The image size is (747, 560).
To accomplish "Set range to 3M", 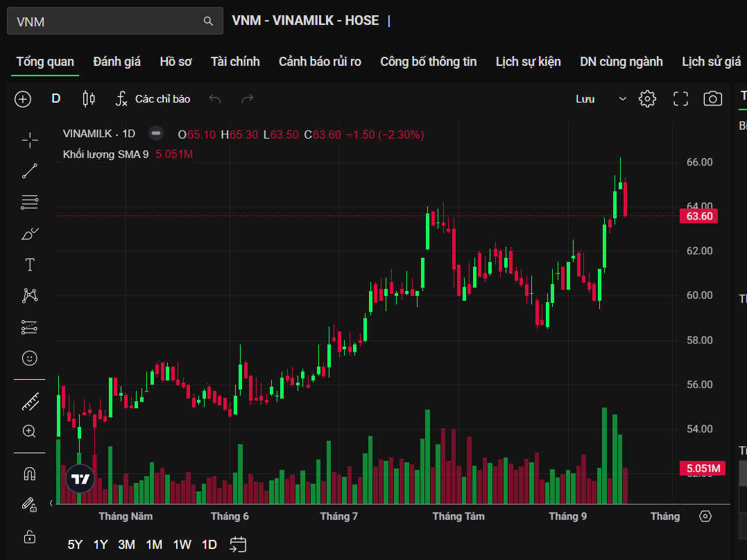I will point(127,545).
